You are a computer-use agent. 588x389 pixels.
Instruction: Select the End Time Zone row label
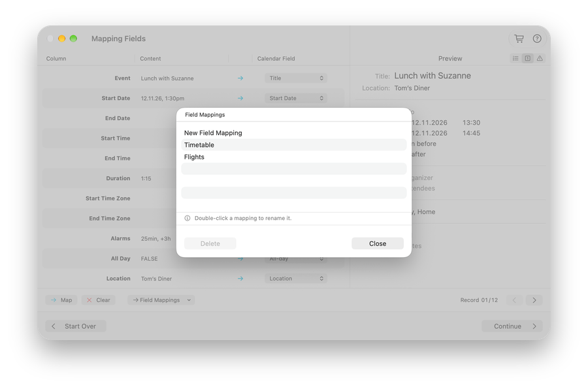pyautogui.click(x=110, y=218)
